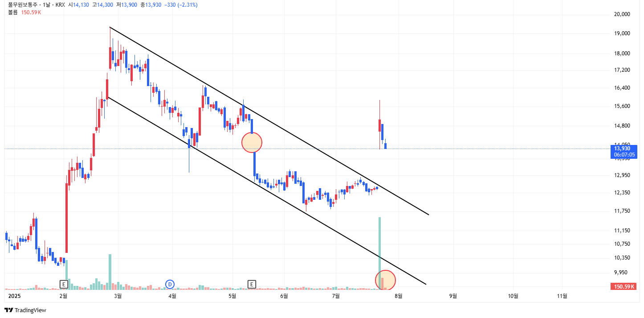Click the 10월 label on time axis
This screenshot has width=644, height=318.
[x=513, y=295]
